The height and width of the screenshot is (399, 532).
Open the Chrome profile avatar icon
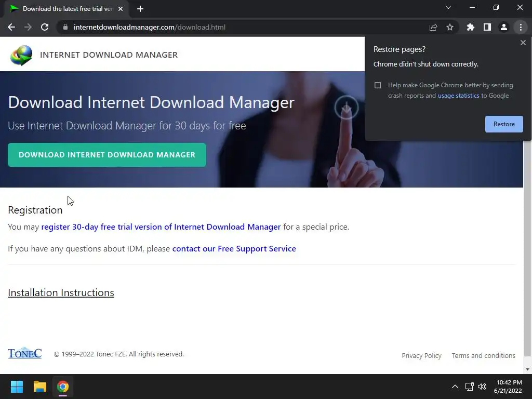coord(504,27)
